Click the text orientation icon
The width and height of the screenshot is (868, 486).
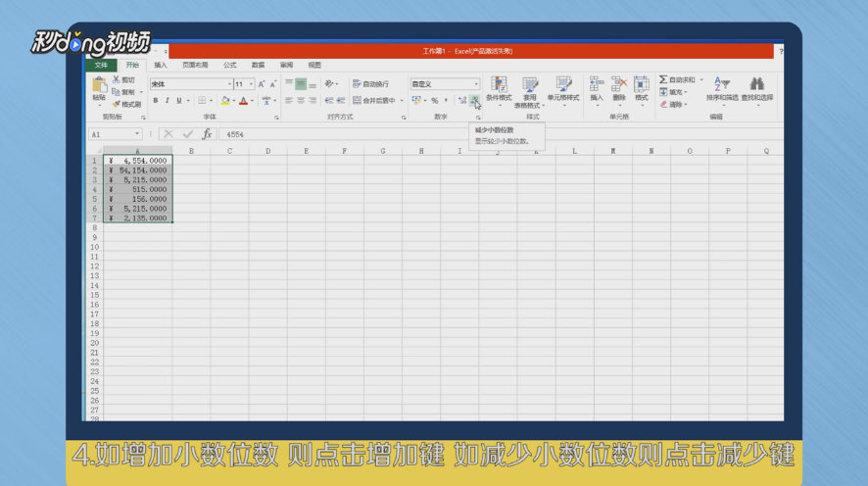coord(329,83)
